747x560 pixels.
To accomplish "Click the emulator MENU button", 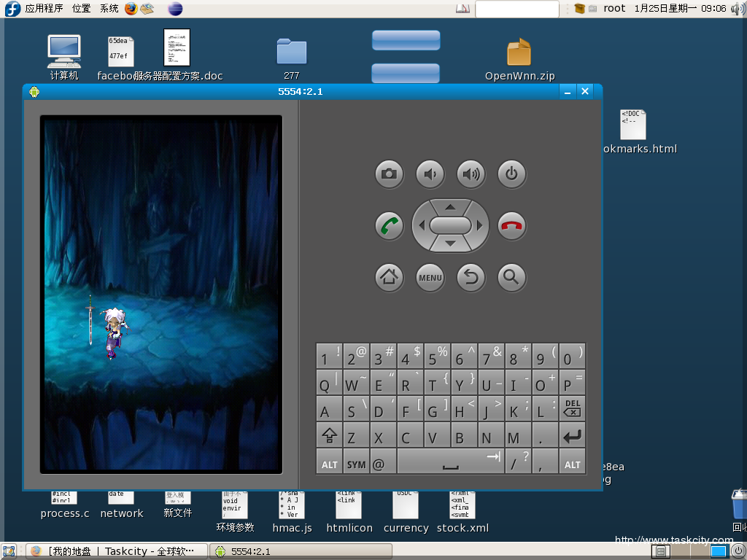I will [x=430, y=277].
